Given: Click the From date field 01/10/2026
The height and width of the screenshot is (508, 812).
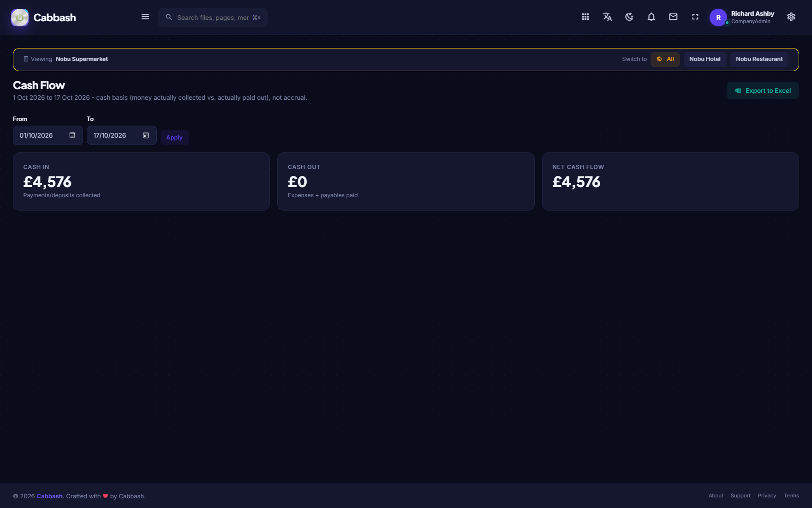Looking at the screenshot, I should coord(48,135).
